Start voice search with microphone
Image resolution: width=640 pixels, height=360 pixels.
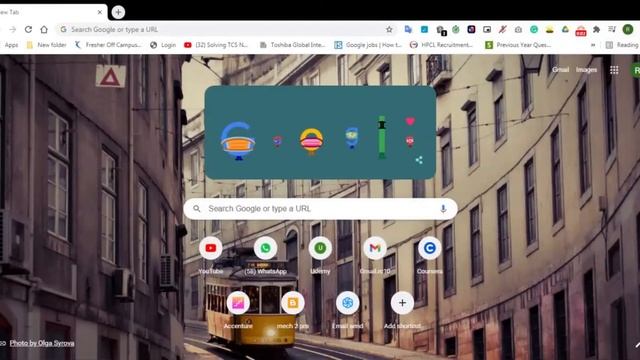tap(443, 209)
